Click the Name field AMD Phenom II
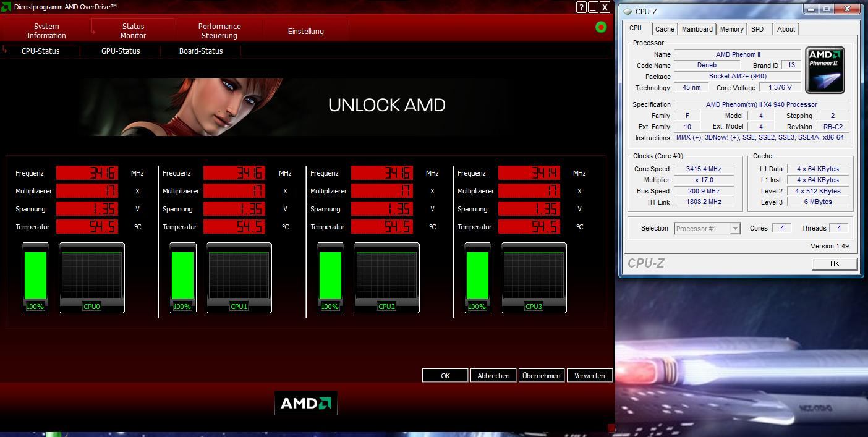Viewport: 868px width, 437px height. pos(738,54)
